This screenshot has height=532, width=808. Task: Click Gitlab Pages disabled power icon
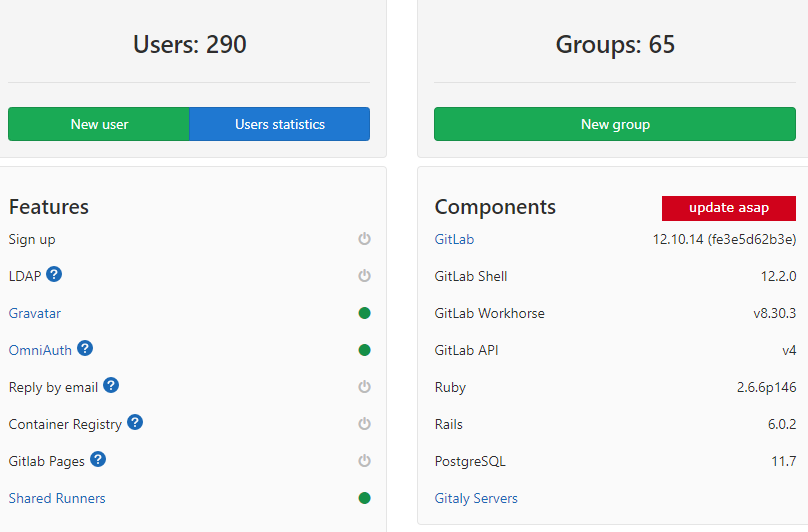(x=364, y=461)
